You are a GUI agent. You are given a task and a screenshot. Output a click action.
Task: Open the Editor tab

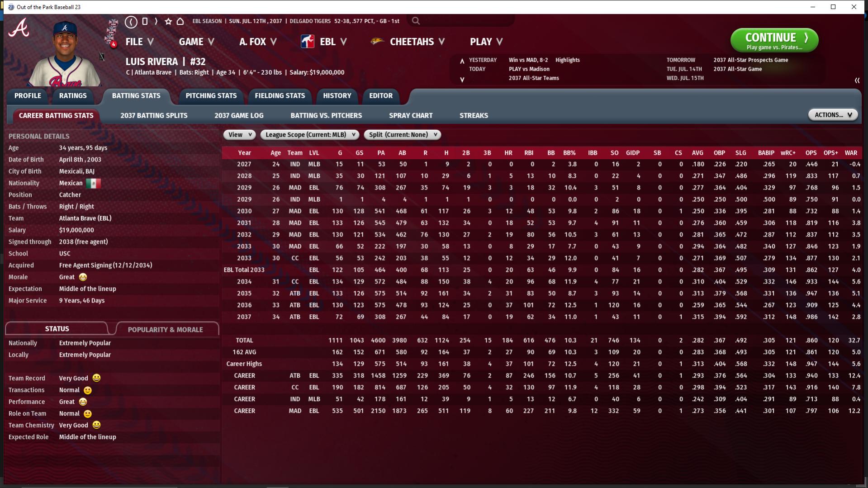coord(381,96)
